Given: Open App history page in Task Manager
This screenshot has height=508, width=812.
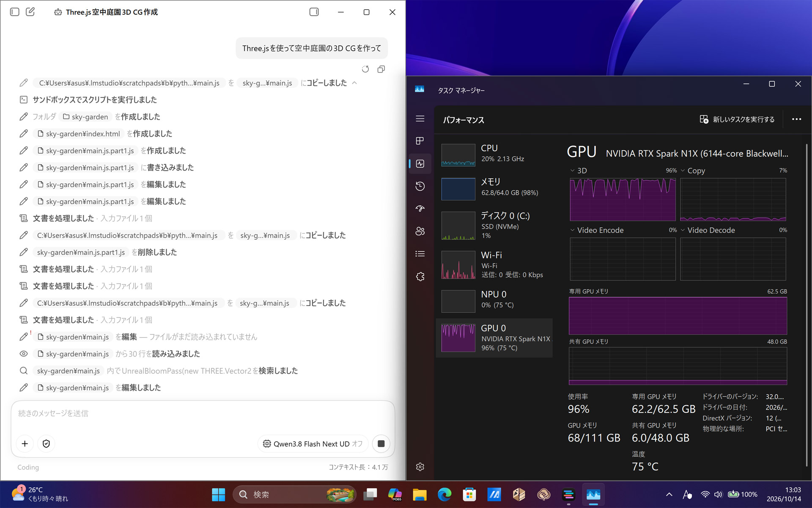Looking at the screenshot, I should pyautogui.click(x=420, y=186).
